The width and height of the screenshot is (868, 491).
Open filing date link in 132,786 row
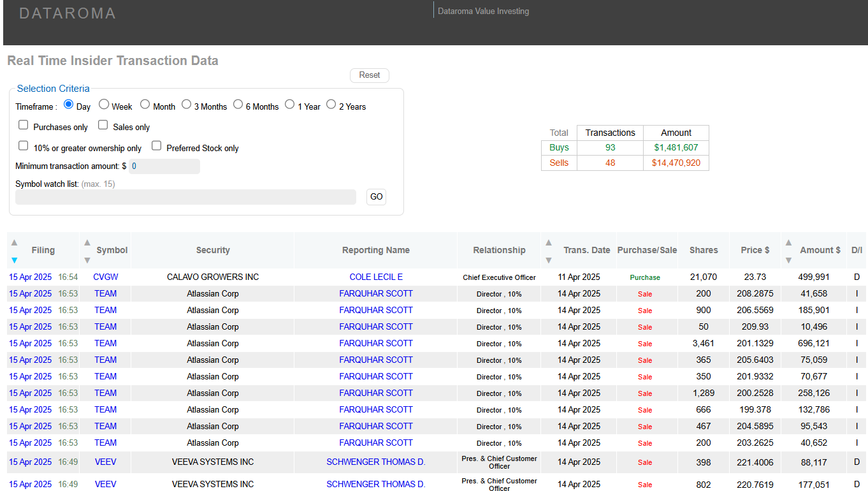pyautogui.click(x=31, y=409)
